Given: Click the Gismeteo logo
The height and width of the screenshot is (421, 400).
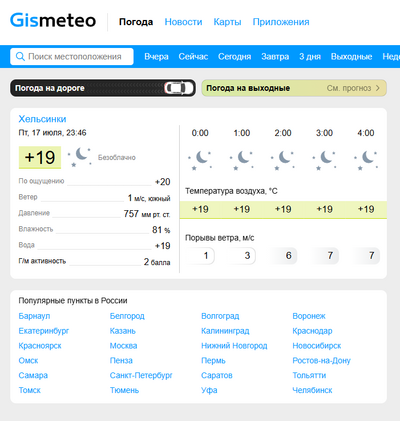Looking at the screenshot, I should [x=53, y=21].
